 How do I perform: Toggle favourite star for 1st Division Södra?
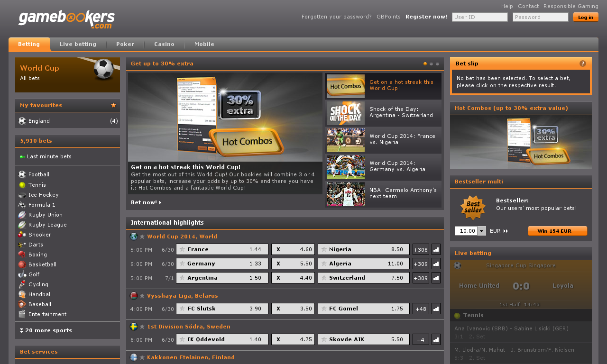pyautogui.click(x=142, y=327)
